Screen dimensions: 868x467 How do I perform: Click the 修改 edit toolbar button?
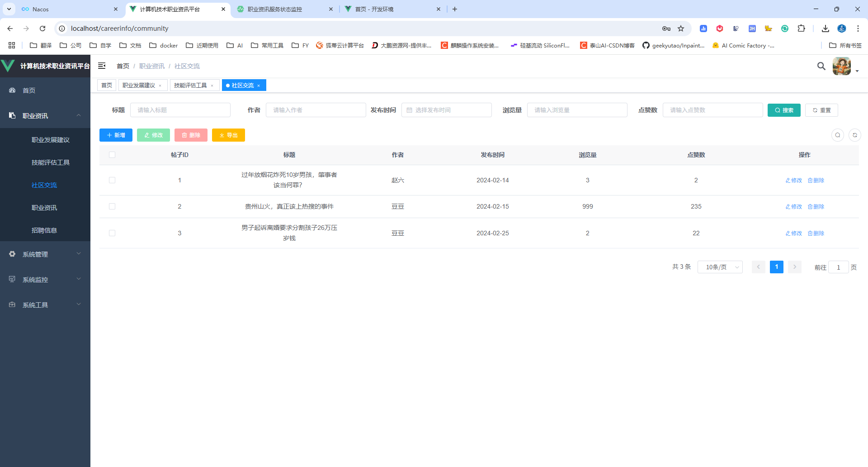click(x=153, y=135)
